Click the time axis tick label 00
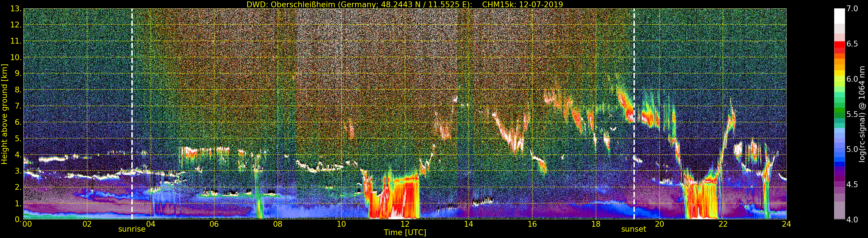 [27, 224]
